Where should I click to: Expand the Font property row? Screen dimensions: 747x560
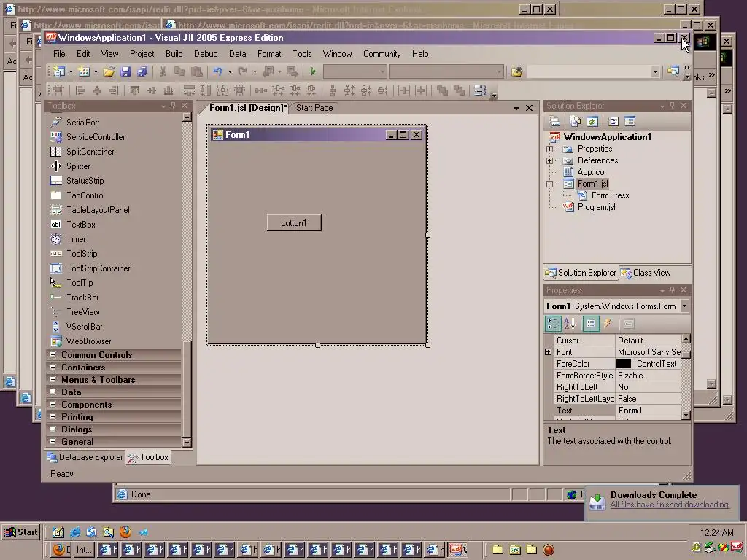[x=549, y=352]
